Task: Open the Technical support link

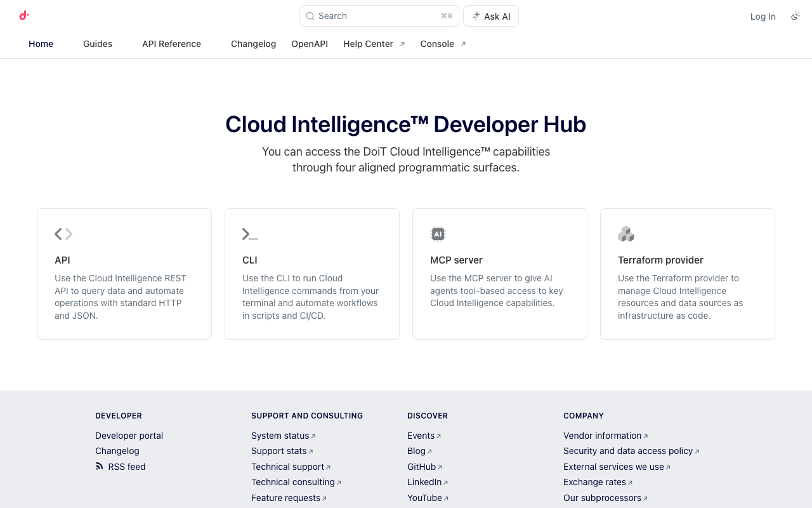Action: click(288, 467)
